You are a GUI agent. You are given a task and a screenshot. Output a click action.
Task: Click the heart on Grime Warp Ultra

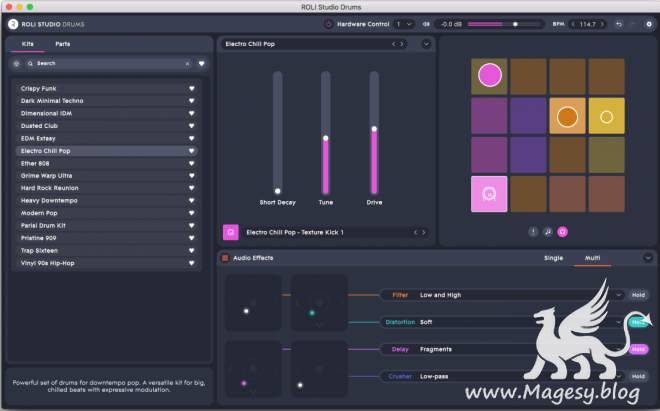(x=192, y=176)
